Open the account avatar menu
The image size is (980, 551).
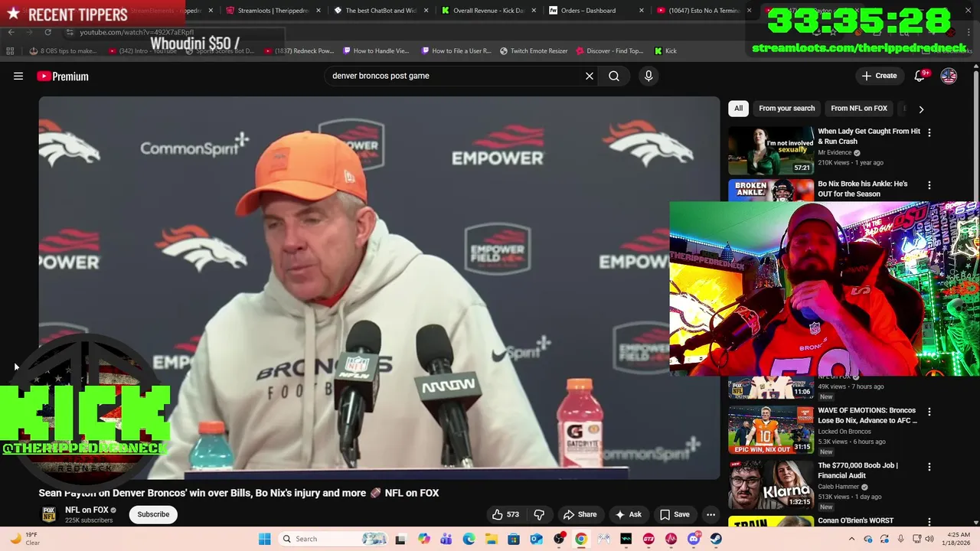point(949,76)
